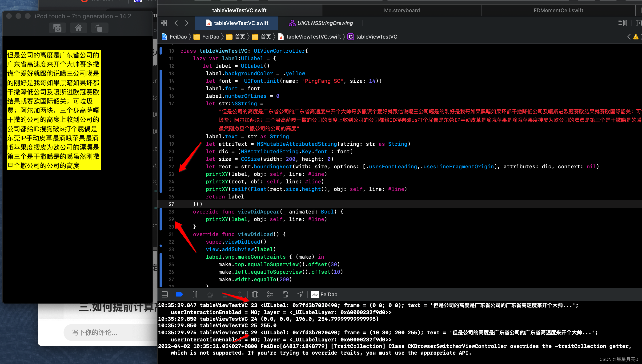Click the iPod touch simulator title
The width and height of the screenshot is (642, 364).
(83, 16)
